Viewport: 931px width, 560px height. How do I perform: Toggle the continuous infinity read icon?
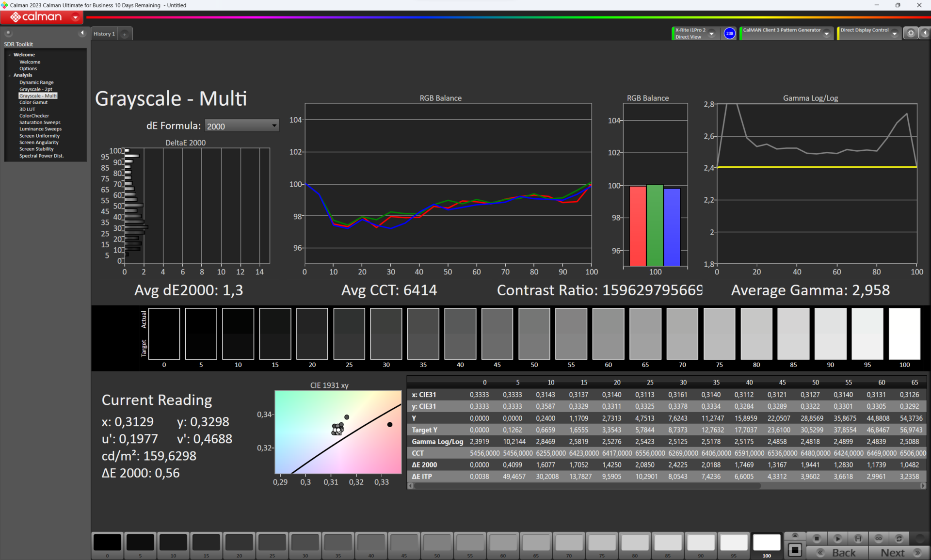pyautogui.click(x=879, y=539)
